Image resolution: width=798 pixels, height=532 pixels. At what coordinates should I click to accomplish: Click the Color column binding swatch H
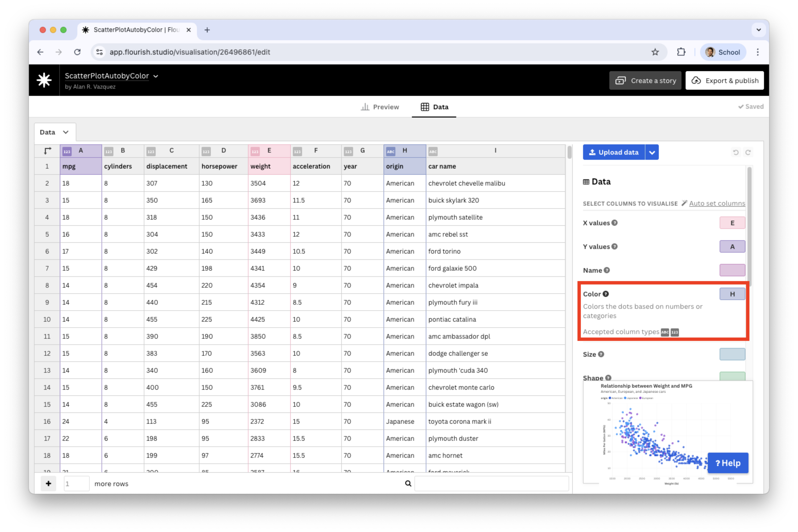pos(732,294)
